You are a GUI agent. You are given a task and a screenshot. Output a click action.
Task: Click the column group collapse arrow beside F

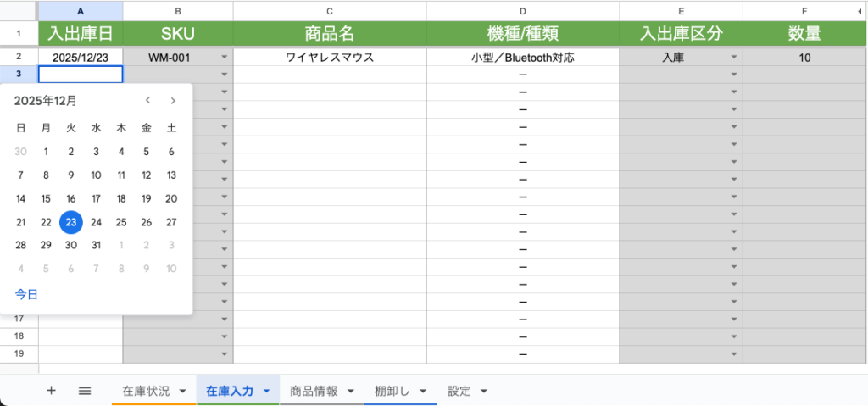point(860,11)
